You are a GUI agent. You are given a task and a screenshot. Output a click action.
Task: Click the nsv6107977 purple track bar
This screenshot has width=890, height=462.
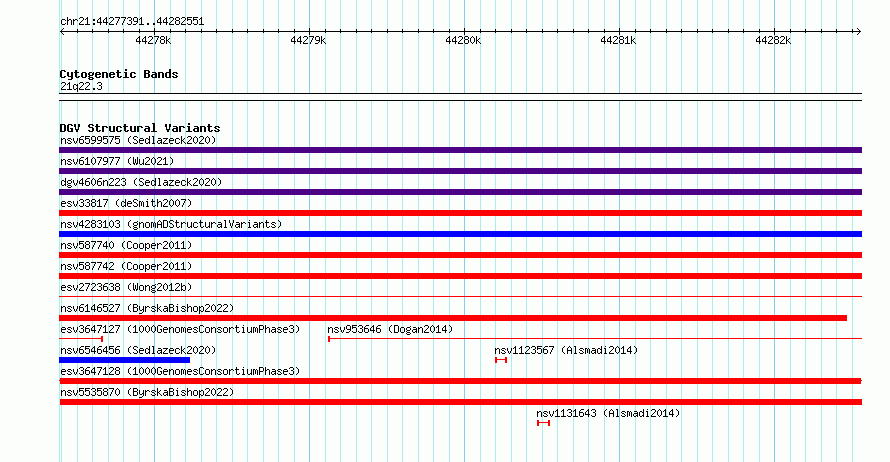[x=460, y=171]
